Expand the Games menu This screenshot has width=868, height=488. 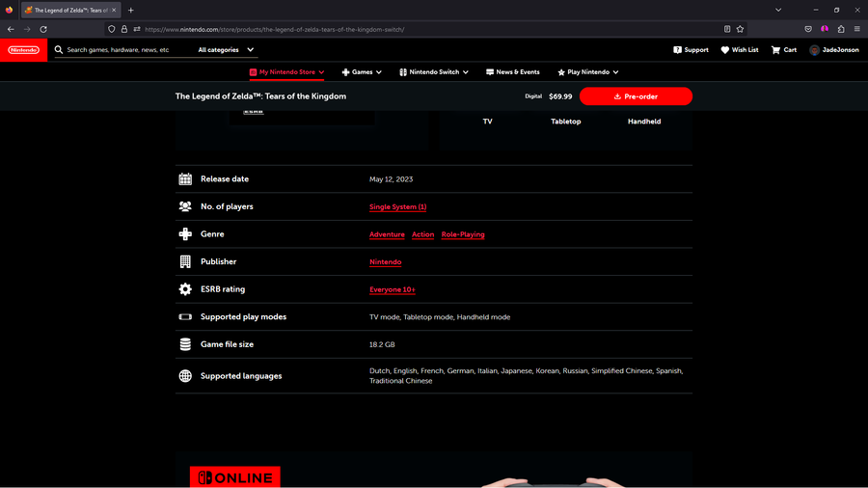click(x=362, y=72)
